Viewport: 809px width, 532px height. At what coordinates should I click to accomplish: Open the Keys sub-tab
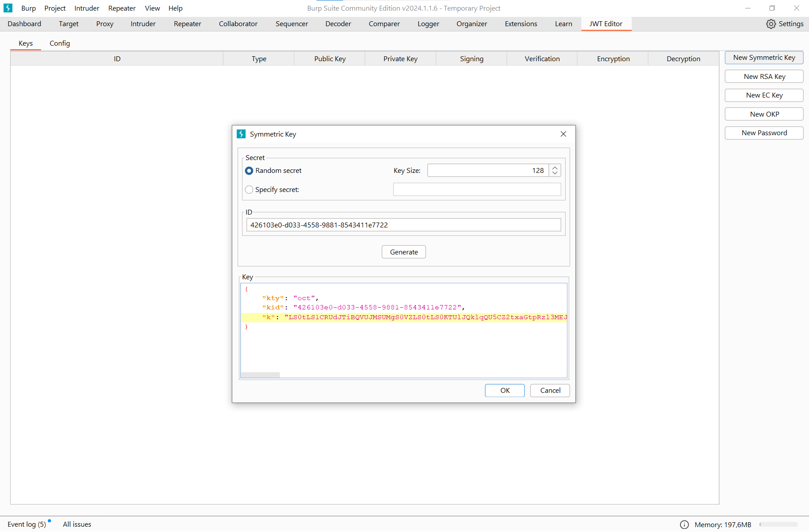(26, 43)
